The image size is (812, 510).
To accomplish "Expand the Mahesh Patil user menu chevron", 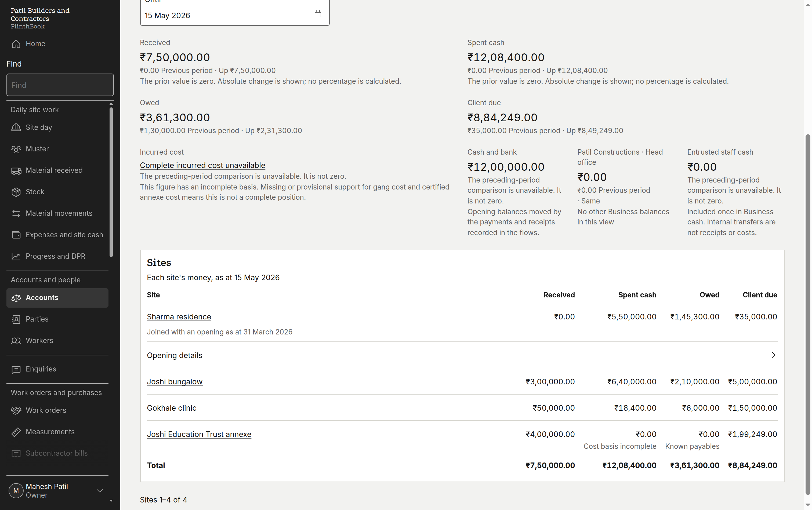I will [x=100, y=491].
